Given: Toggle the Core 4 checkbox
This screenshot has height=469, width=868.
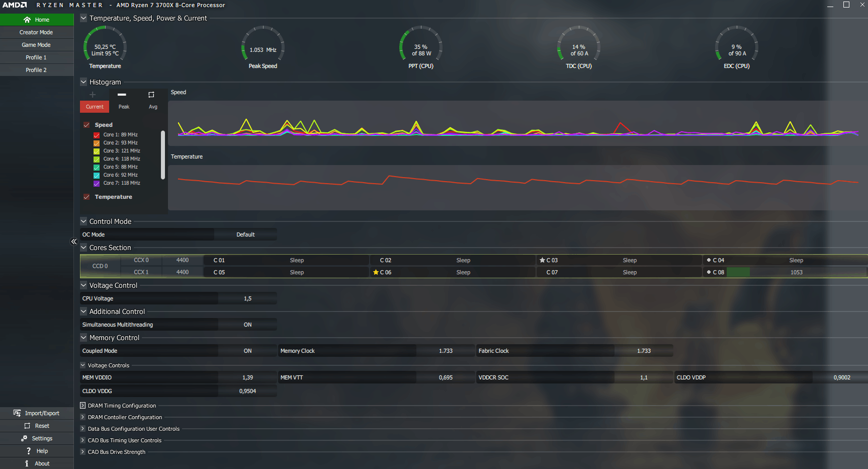Looking at the screenshot, I should click(97, 159).
